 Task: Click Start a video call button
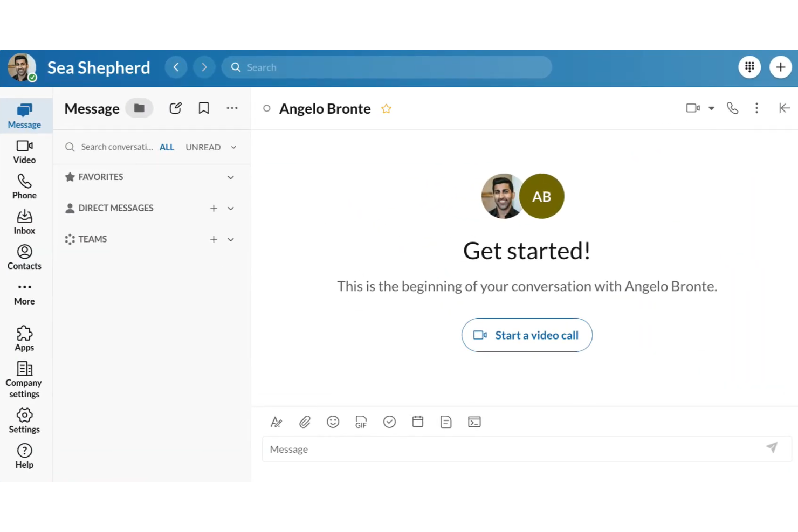click(527, 335)
